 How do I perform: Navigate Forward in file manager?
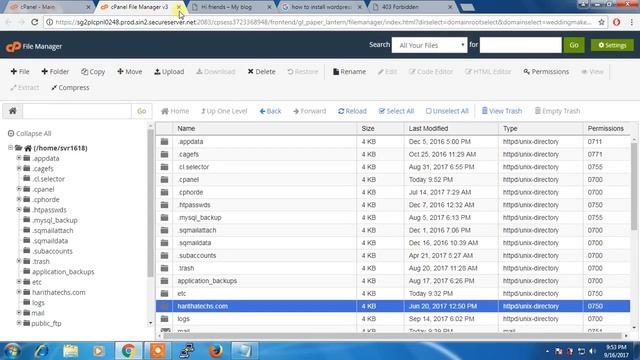point(309,111)
